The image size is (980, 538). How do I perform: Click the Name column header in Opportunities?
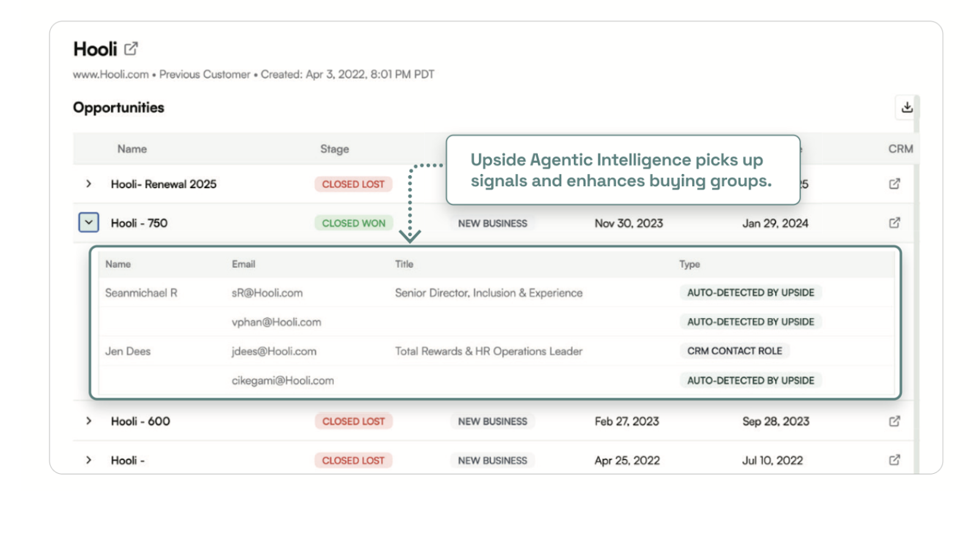click(132, 149)
